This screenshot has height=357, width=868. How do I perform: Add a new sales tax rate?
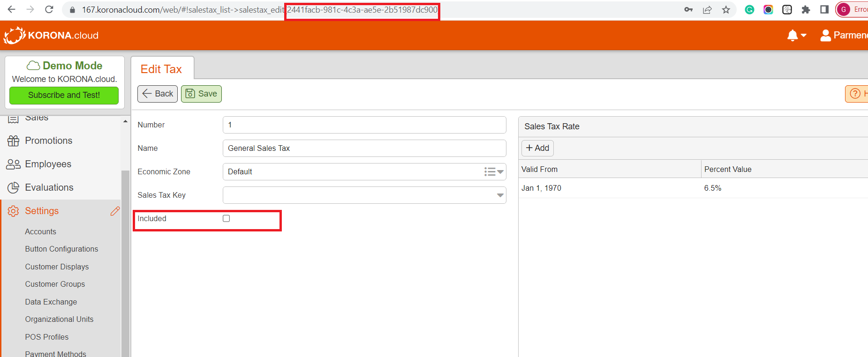[537, 148]
